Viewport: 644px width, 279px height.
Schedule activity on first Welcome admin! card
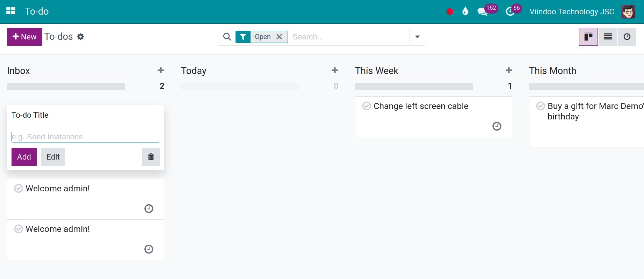(x=149, y=208)
